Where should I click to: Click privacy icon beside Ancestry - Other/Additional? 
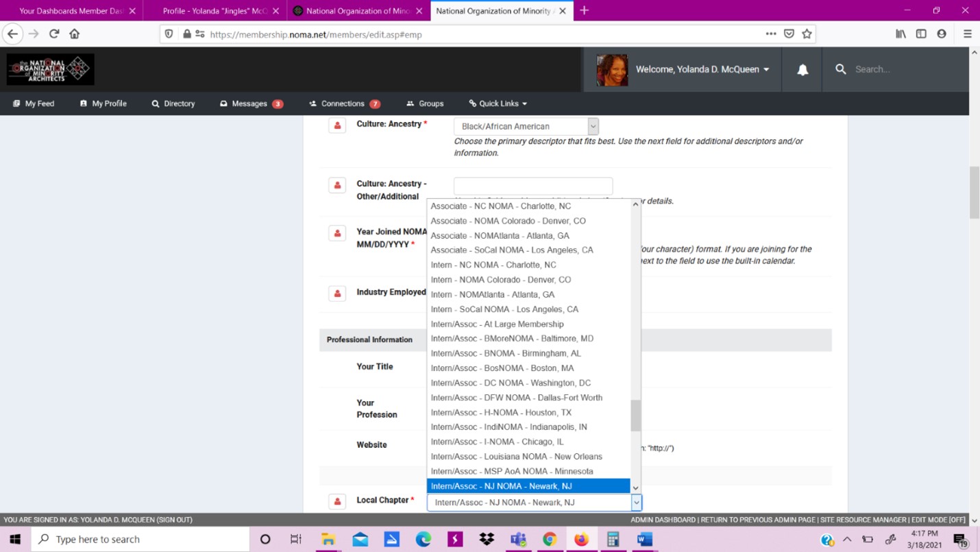click(337, 185)
